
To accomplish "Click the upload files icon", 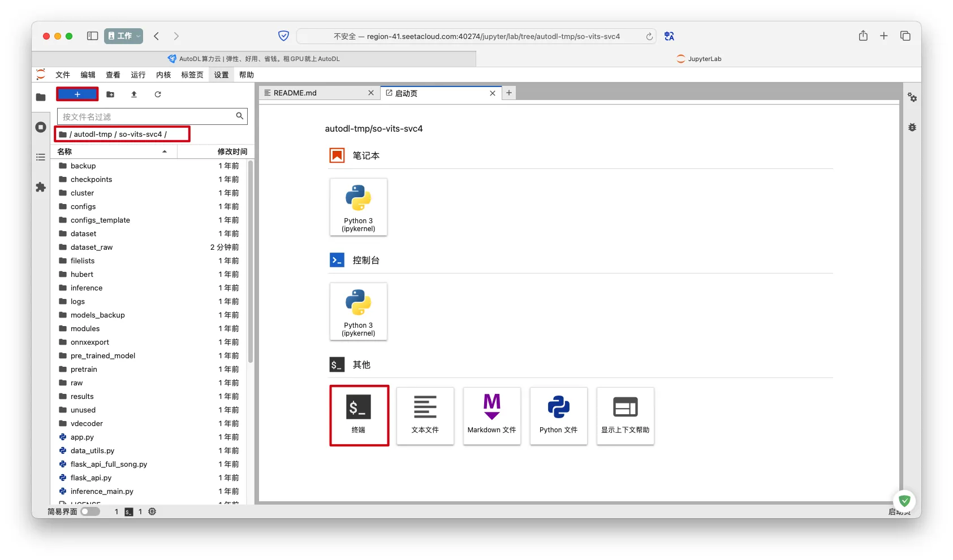I will (x=134, y=94).
